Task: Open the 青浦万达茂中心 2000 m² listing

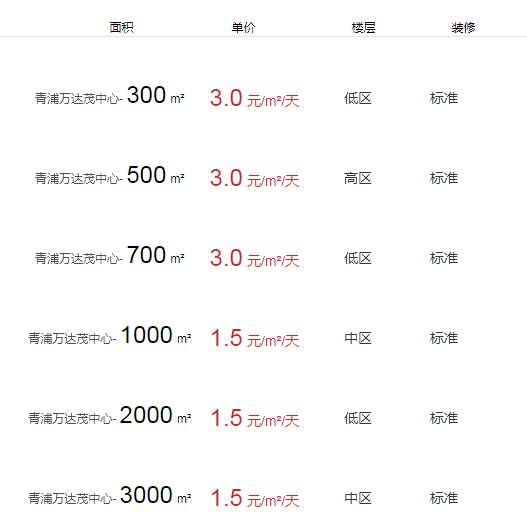Action: 110,415
